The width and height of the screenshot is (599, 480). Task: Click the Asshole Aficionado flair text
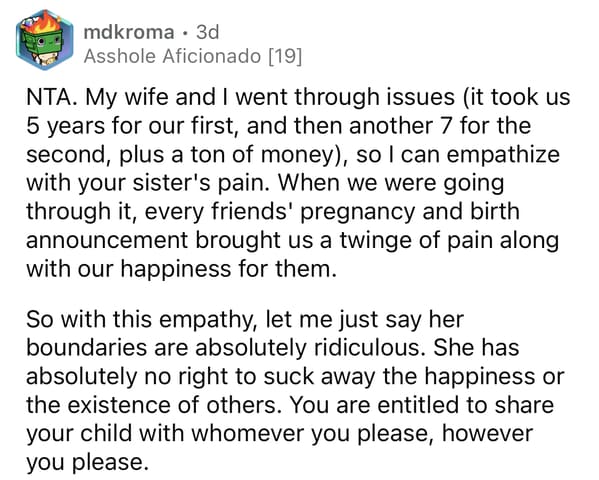pos(172,57)
